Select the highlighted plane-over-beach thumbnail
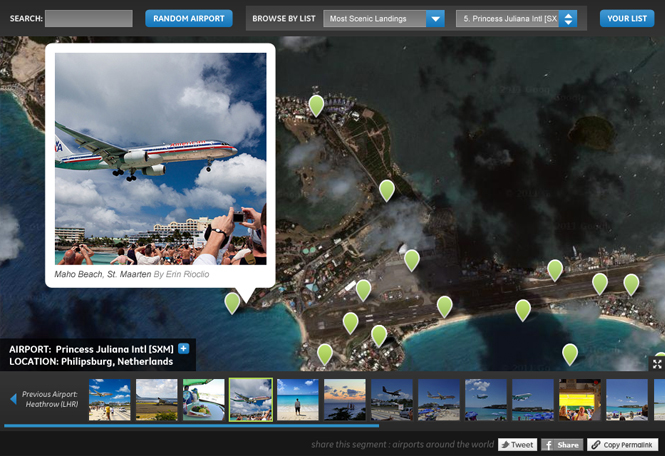This screenshot has height=456, width=665. 251,399
